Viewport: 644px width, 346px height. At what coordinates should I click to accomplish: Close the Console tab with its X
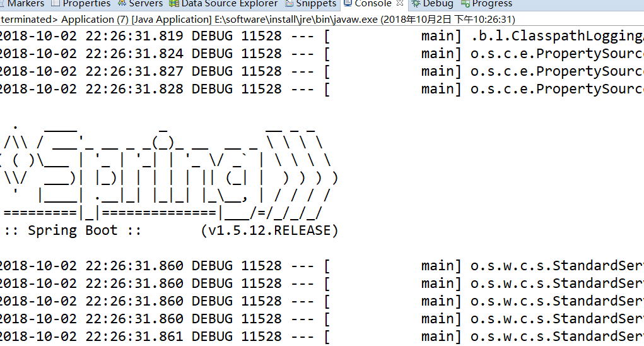click(400, 3)
